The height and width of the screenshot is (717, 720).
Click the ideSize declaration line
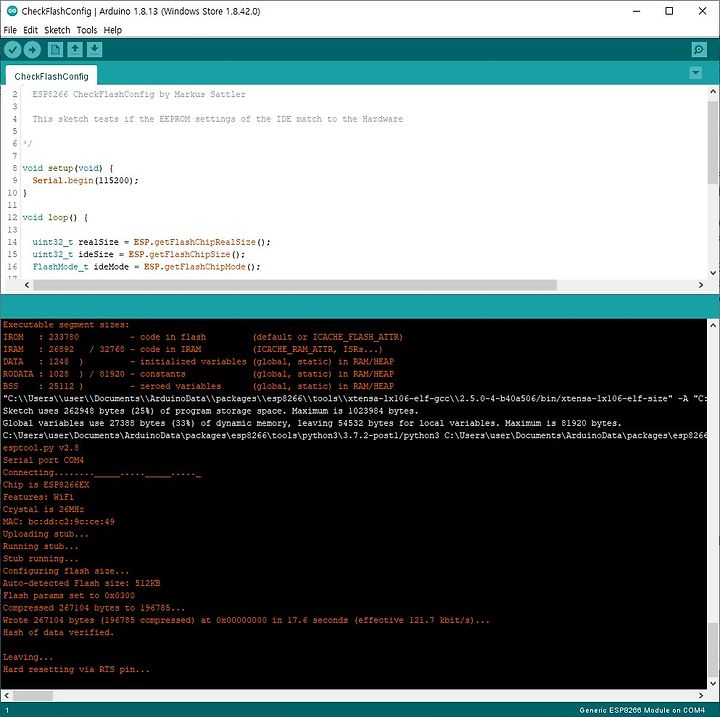click(138, 254)
